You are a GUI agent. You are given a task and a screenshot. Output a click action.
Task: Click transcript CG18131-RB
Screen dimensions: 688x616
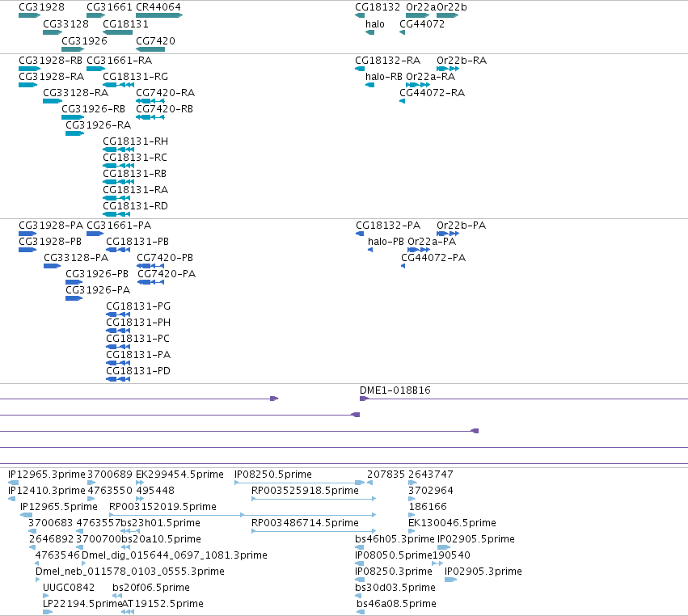(x=135, y=173)
